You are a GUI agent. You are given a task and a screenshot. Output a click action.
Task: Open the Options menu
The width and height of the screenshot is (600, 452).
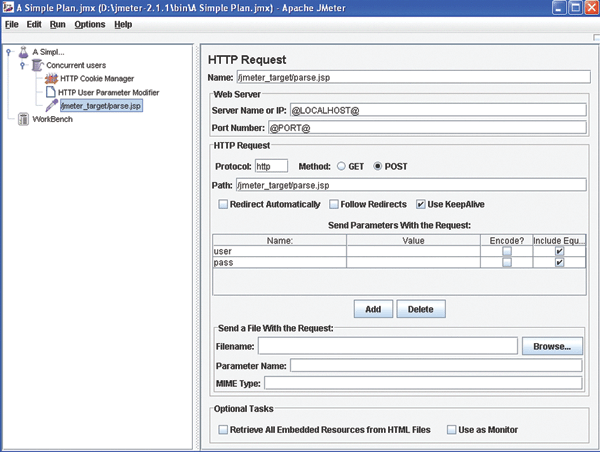(x=90, y=24)
